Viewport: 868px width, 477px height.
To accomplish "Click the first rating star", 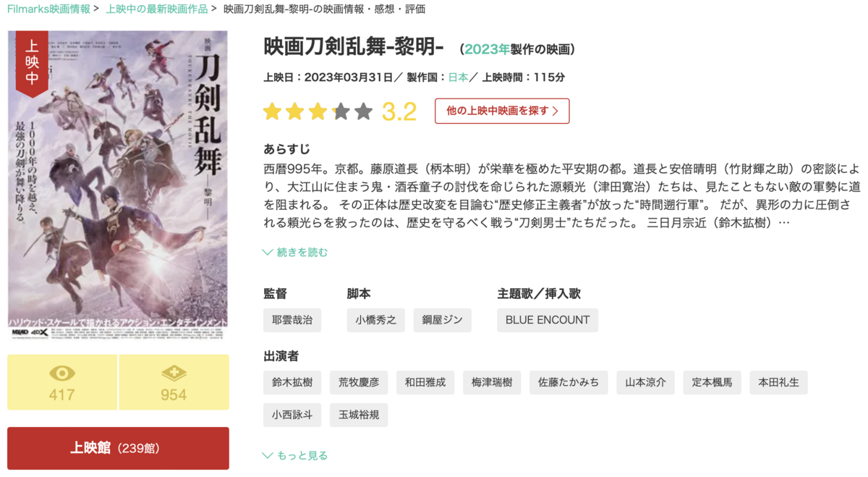I will pyautogui.click(x=272, y=111).
